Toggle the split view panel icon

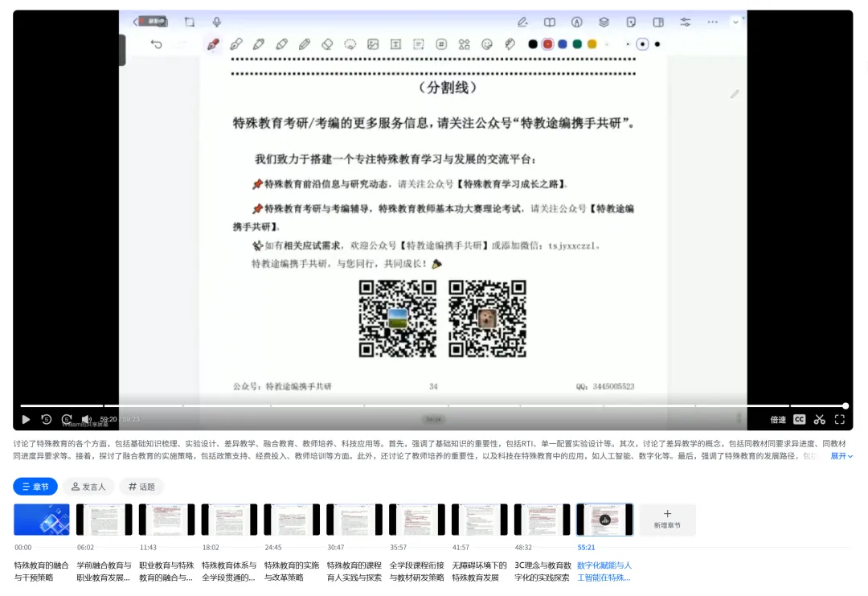pos(658,23)
